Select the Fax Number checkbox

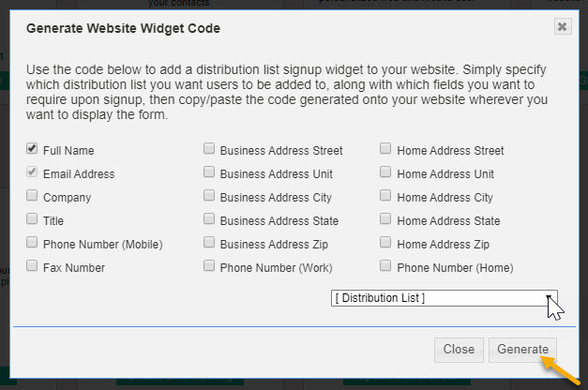click(x=32, y=266)
